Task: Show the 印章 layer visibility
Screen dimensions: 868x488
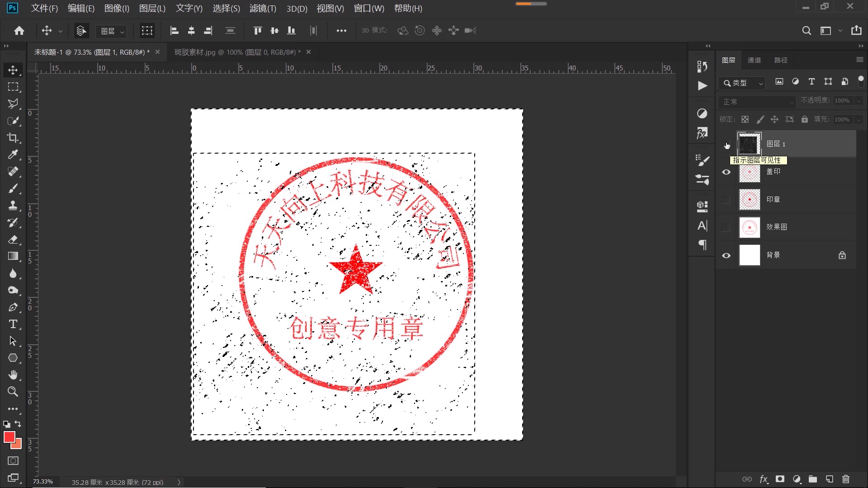Action: click(x=726, y=199)
